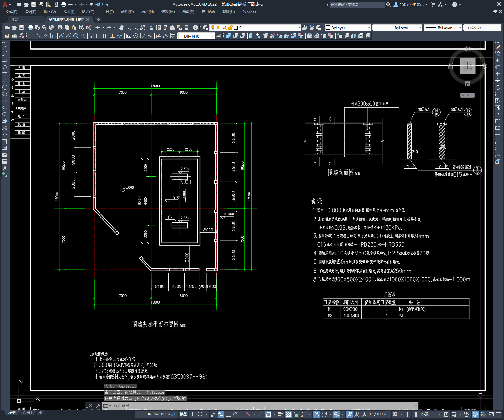Viewport: 504px width, 420px height.
Task: Click the Save icon in Quick Access toolbar
Action: click(33, 4)
